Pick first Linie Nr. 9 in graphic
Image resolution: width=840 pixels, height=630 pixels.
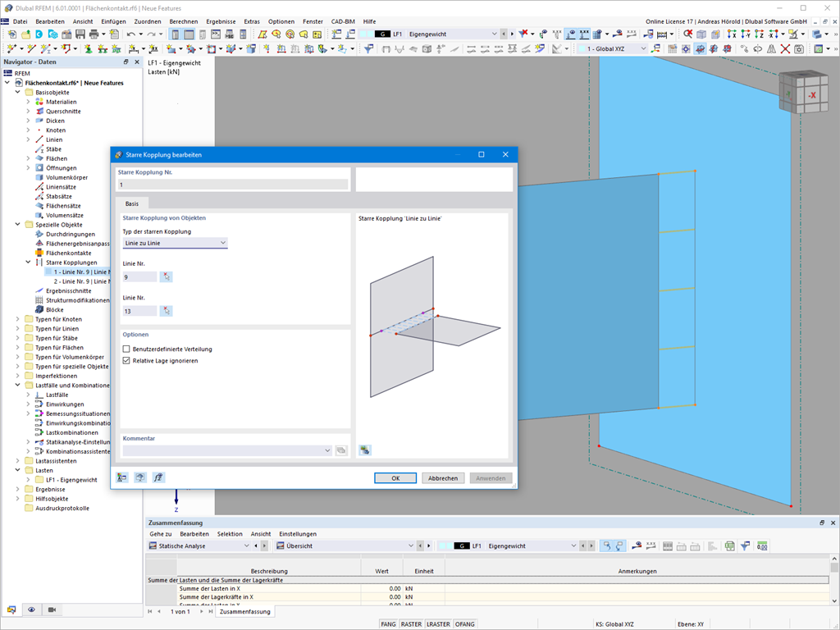(x=166, y=277)
